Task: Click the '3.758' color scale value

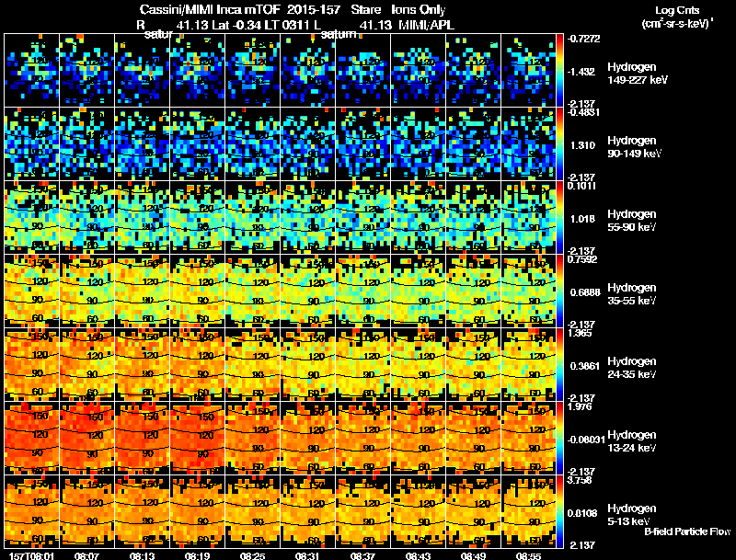Action: (x=581, y=480)
